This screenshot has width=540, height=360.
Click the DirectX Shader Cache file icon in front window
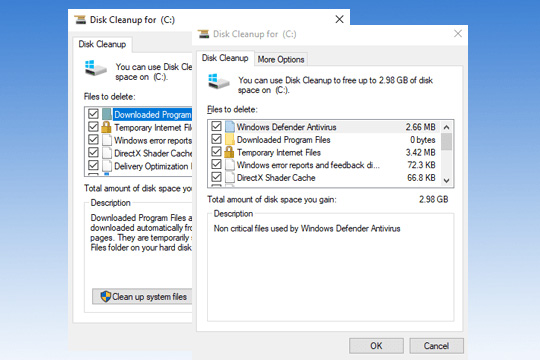[230, 177]
